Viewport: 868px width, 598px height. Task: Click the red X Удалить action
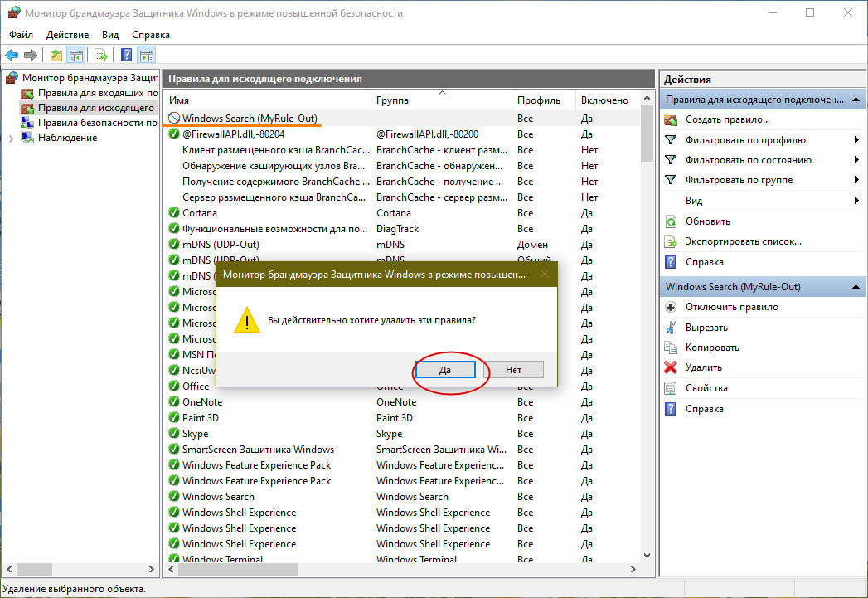coord(703,367)
